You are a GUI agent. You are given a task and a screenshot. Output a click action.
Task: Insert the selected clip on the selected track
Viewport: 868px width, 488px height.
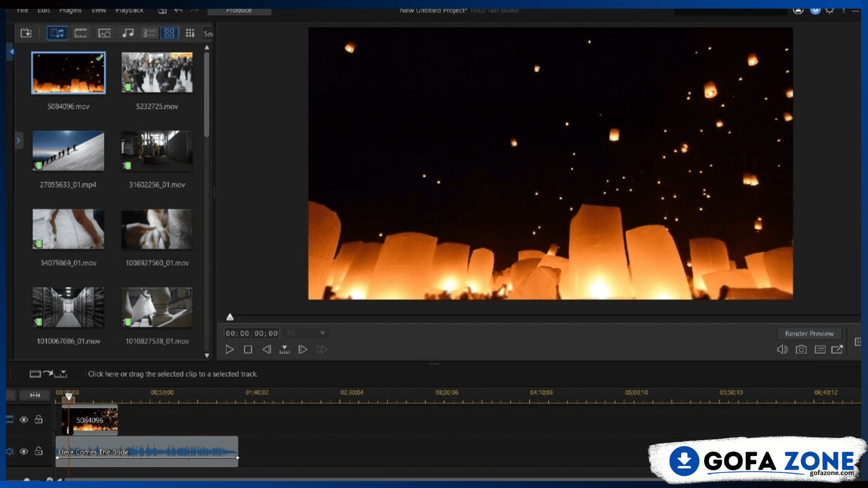tap(48, 374)
